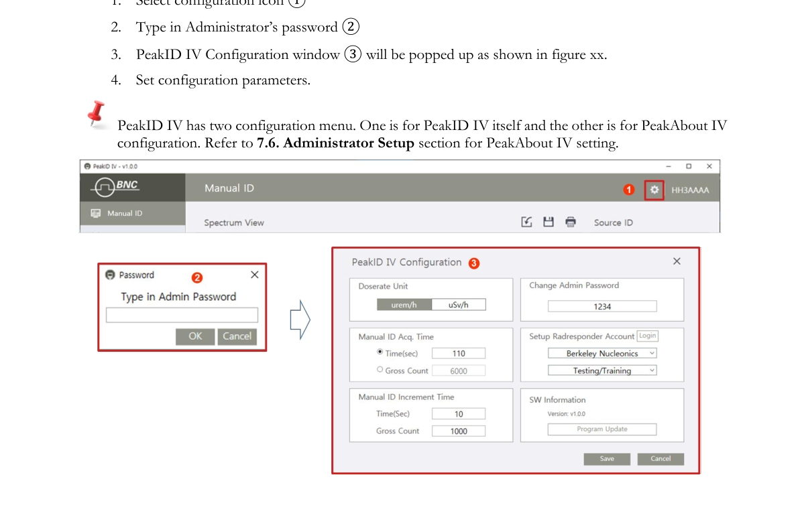Click the open/import spectrum icon

pyautogui.click(x=526, y=222)
